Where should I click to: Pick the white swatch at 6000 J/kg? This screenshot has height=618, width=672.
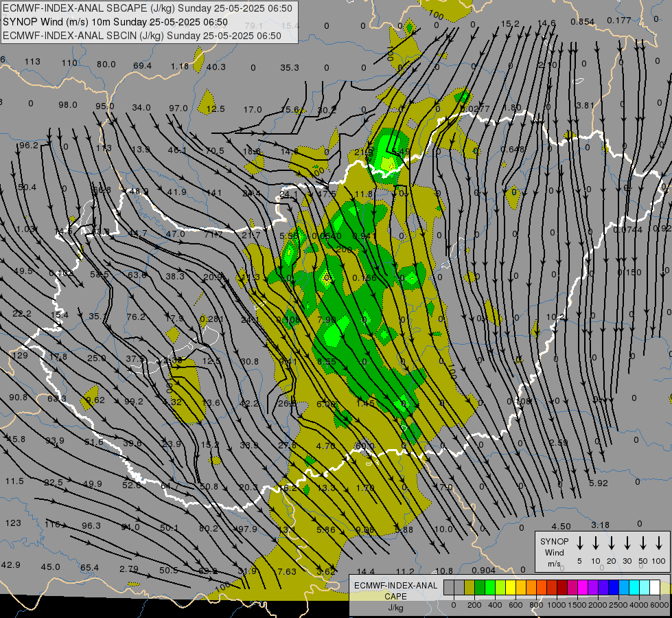click(x=654, y=587)
